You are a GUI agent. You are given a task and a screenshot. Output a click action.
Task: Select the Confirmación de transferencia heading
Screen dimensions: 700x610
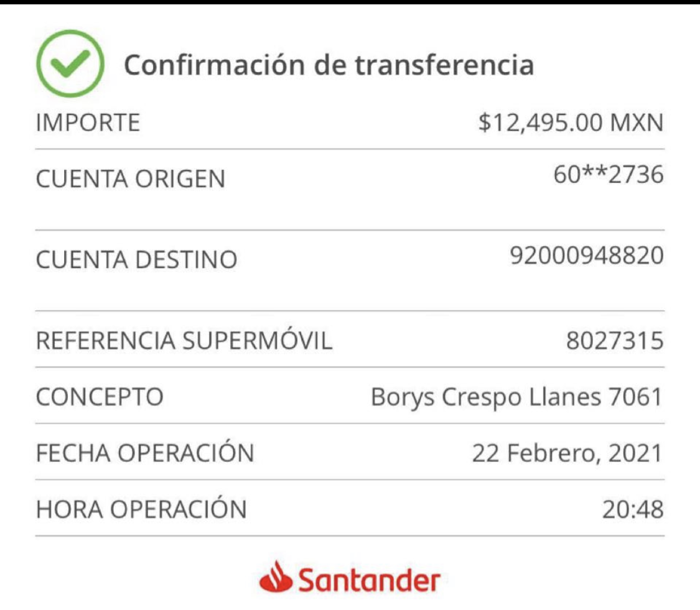[329, 65]
